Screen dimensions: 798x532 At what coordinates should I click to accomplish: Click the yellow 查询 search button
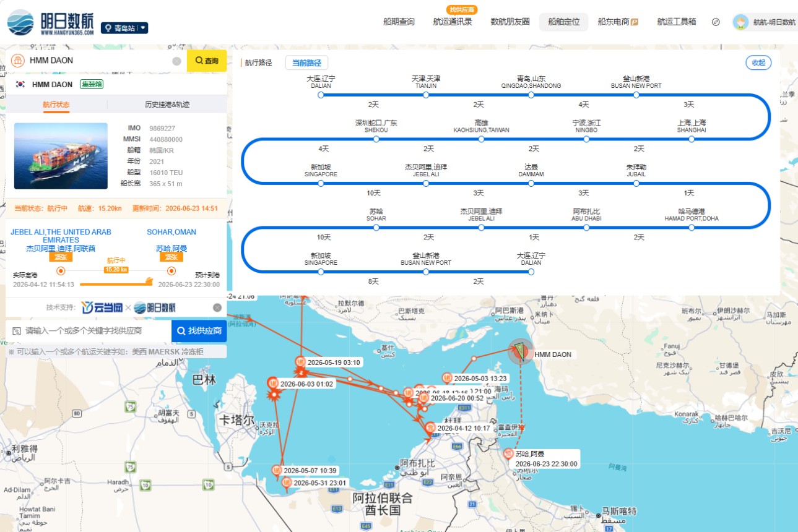click(207, 61)
